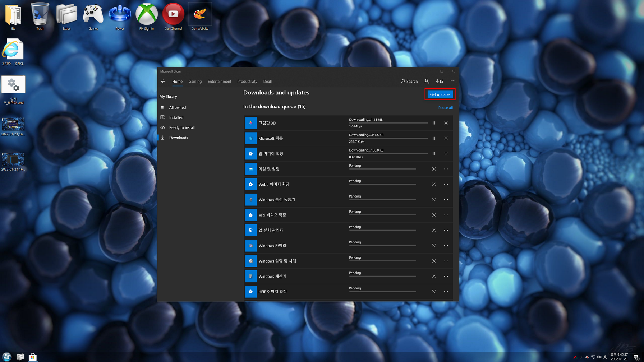Viewport: 644px width, 362px height.
Task: Switch to the Productivity tab
Action: click(x=247, y=82)
